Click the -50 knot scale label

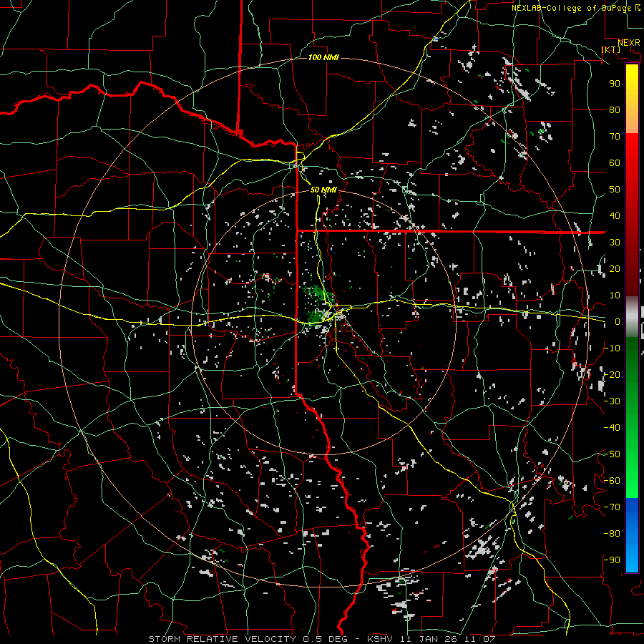(x=612, y=454)
